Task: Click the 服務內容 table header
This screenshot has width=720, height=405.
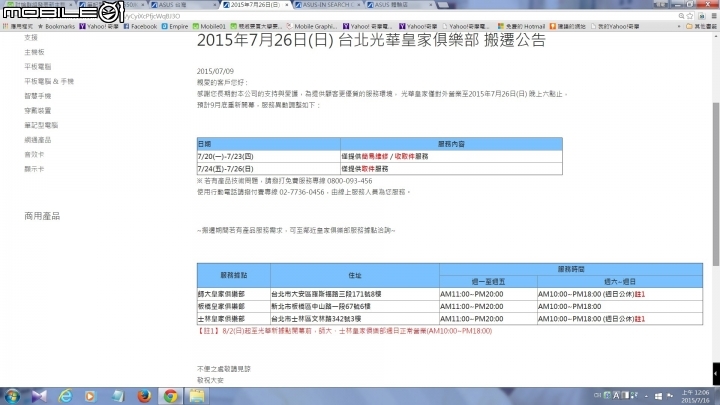Action: (451, 144)
